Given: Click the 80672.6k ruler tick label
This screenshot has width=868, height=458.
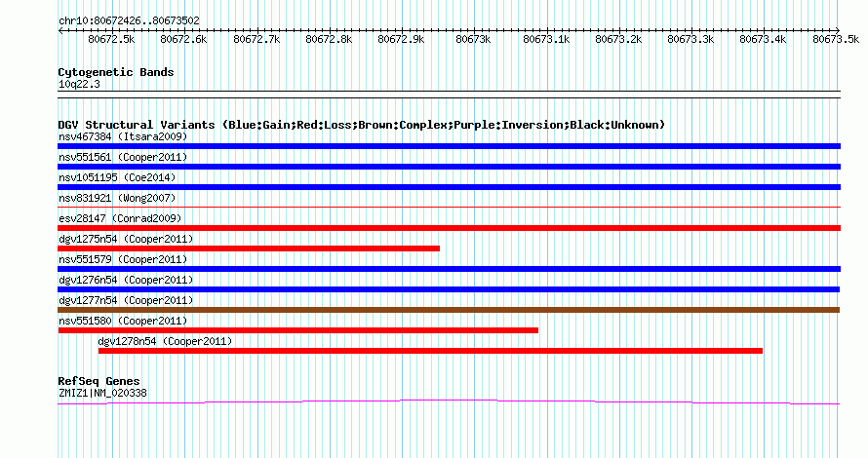Looking at the screenshot, I should point(183,39).
